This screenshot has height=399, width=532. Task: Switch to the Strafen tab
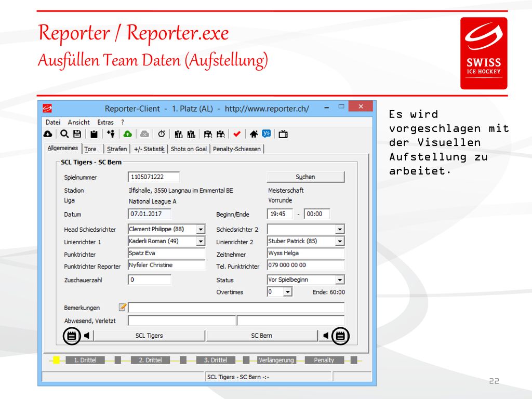[x=117, y=149]
